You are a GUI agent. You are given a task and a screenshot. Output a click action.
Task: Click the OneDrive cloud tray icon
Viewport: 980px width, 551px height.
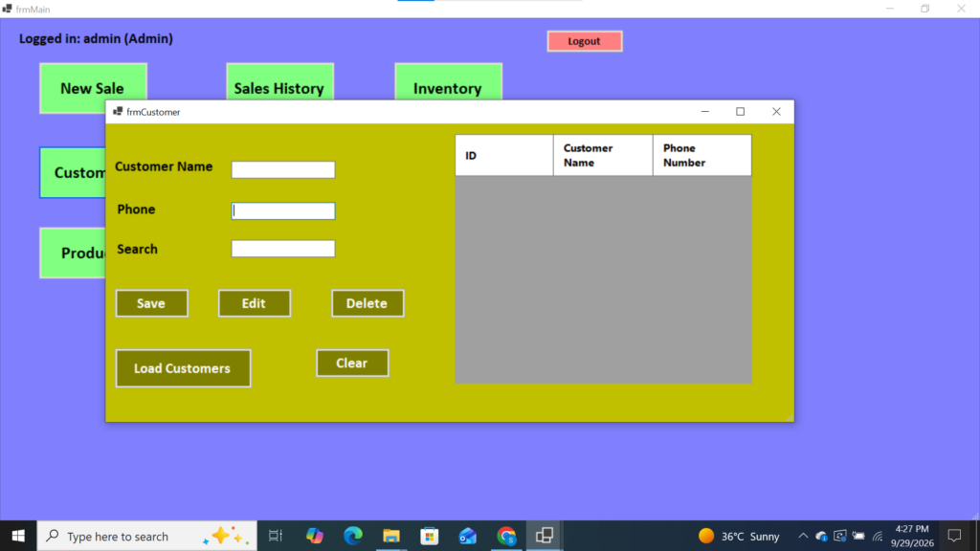(821, 536)
